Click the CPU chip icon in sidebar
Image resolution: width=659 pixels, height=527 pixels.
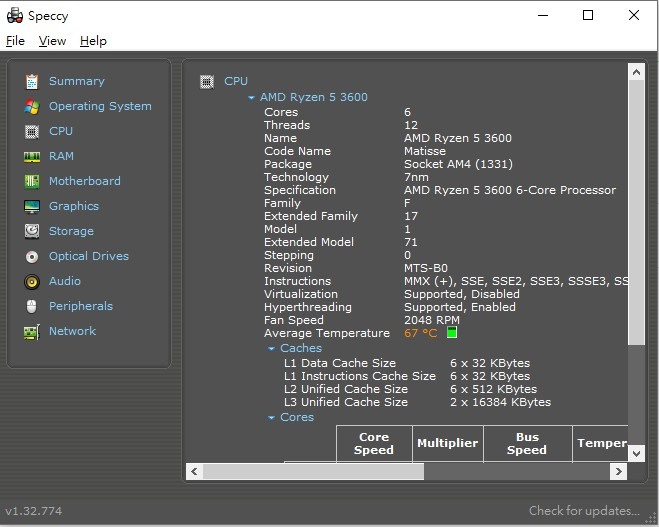tap(32, 132)
